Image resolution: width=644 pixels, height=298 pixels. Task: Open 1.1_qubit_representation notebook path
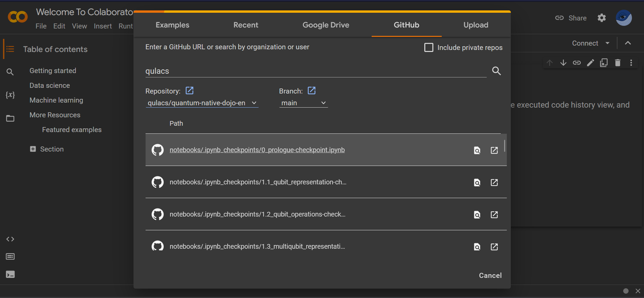tap(258, 182)
